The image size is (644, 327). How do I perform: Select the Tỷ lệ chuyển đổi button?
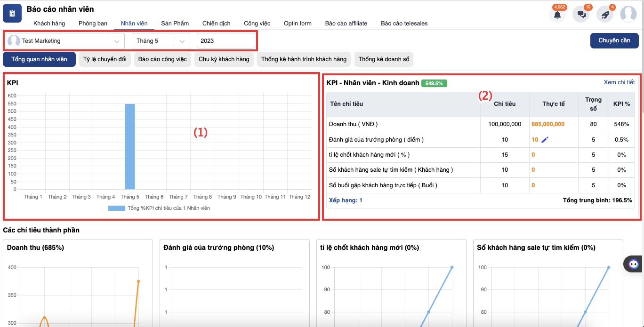coord(105,59)
